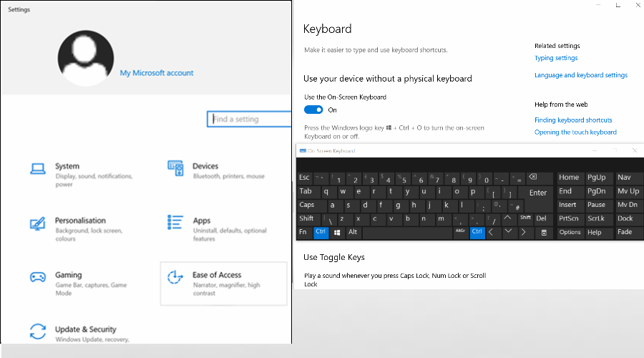The height and width of the screenshot is (358, 644).
Task: Select the System category title
Action: (67, 166)
